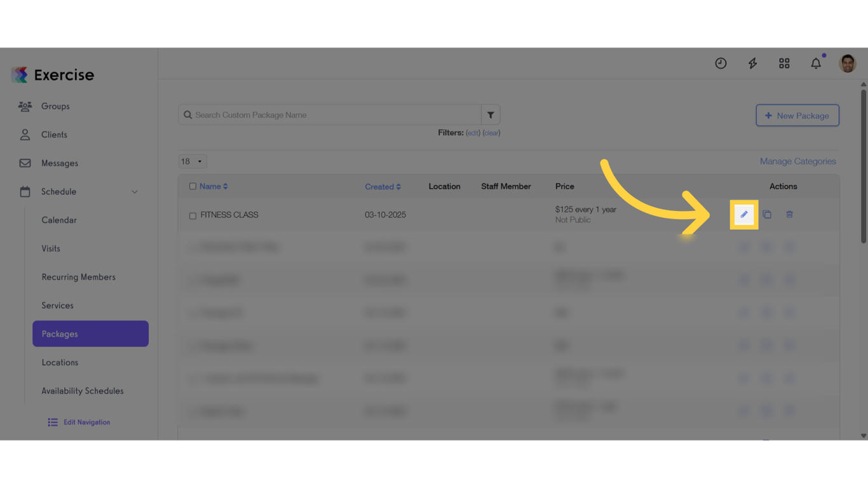Open the Messages menu item
868x488 pixels.
(60, 163)
